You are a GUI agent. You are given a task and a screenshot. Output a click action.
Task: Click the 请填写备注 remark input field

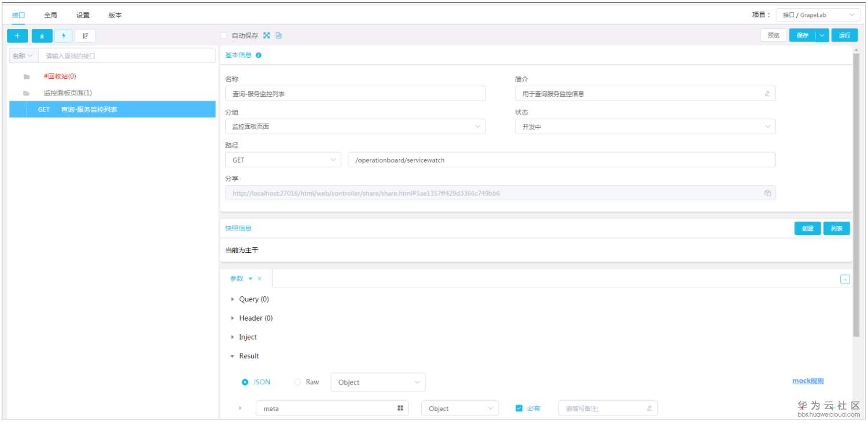click(608, 409)
